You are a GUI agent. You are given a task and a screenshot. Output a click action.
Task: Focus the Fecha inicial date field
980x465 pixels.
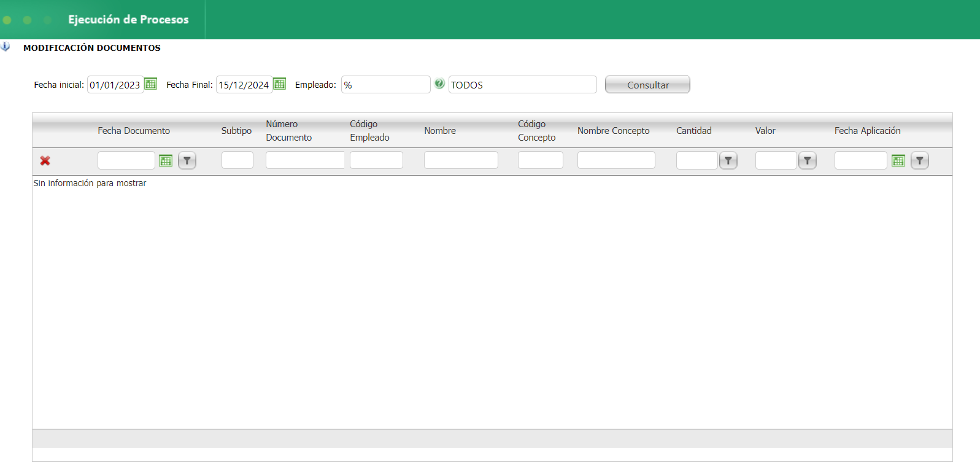pyautogui.click(x=115, y=85)
